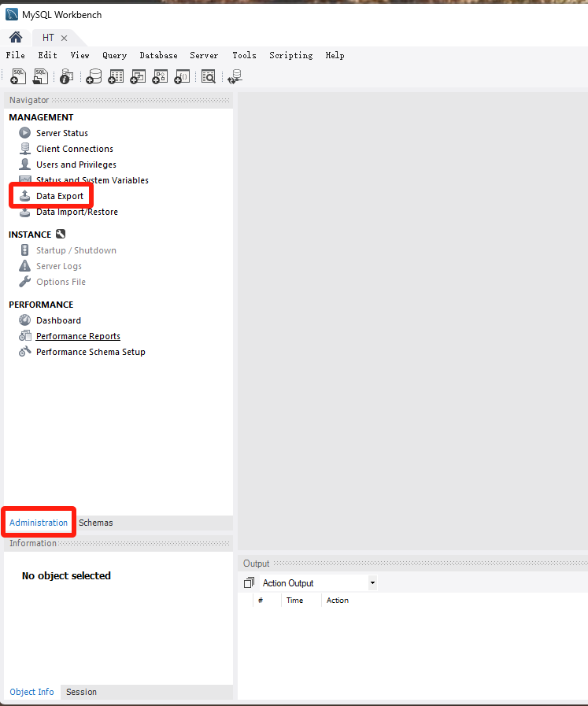
Task: Open the object inspector info icon
Action: pos(66,76)
